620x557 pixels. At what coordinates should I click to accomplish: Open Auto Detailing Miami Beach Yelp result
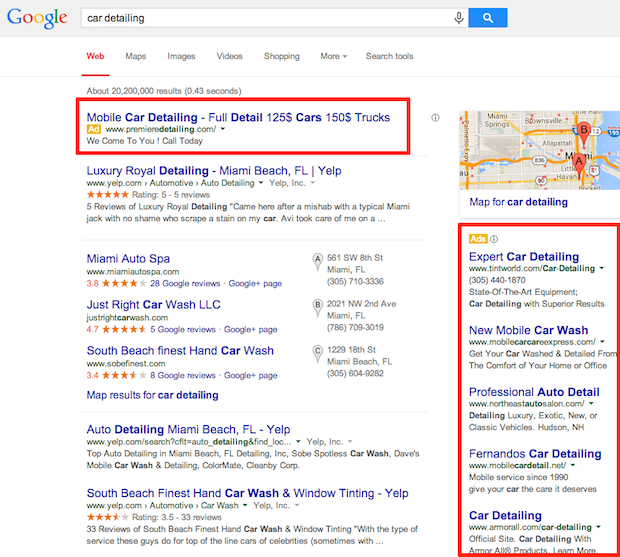coord(188,429)
